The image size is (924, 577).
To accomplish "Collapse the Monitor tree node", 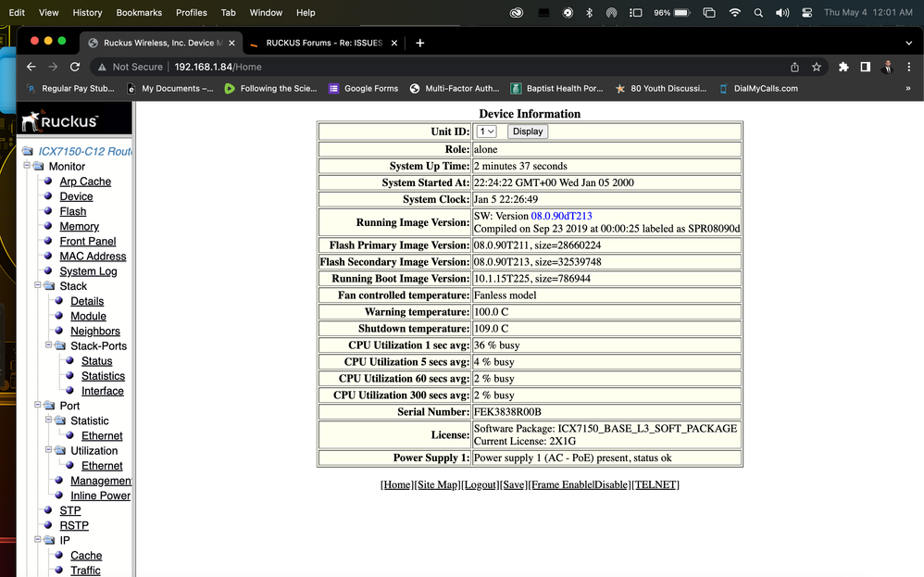I will [x=28, y=166].
